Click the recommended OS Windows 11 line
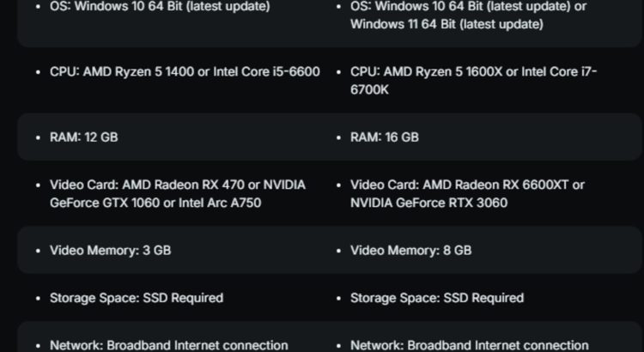 (447, 24)
